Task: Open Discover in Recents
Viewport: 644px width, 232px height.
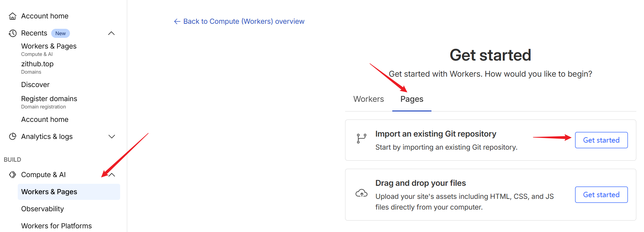Action: [x=35, y=85]
